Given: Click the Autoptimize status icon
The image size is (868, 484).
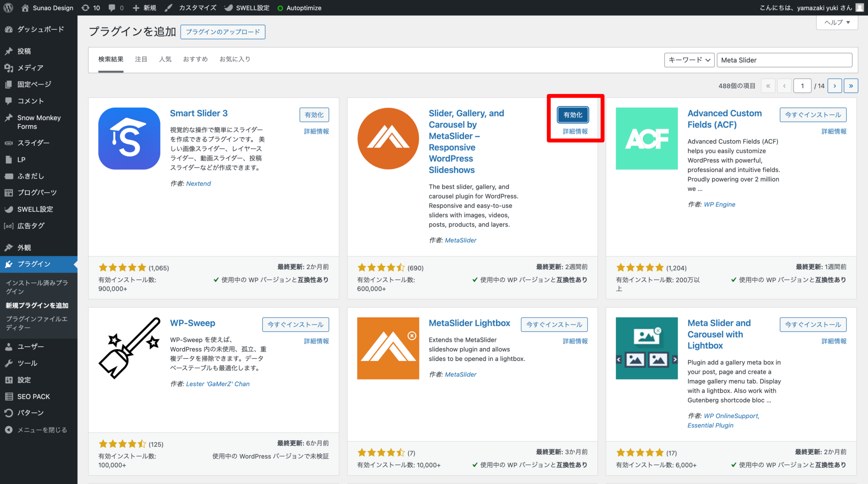Looking at the screenshot, I should [280, 8].
